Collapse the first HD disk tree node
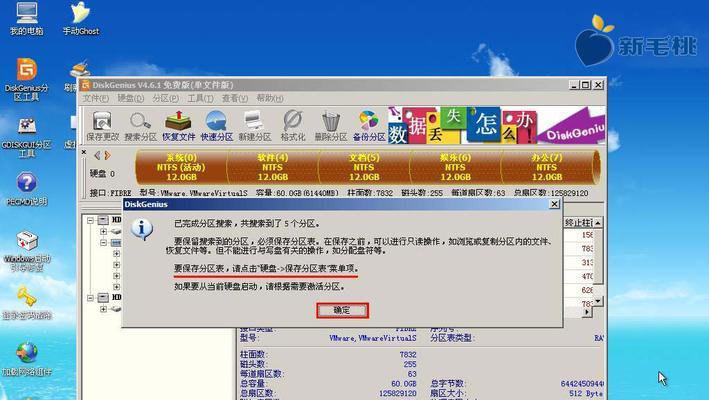 pyautogui.click(x=90, y=220)
